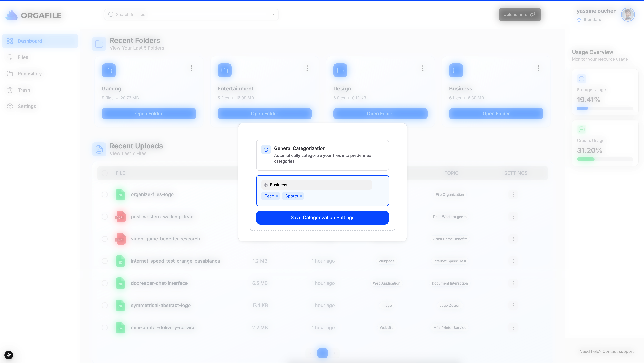644x363 pixels.
Task: Go to Files in the sidebar
Action: pyautogui.click(x=23, y=57)
